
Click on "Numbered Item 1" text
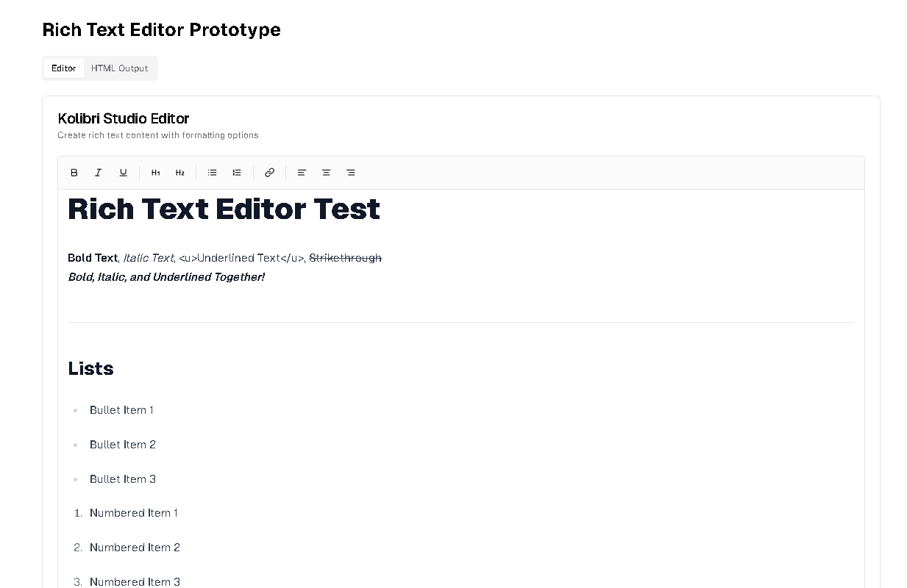coord(134,513)
